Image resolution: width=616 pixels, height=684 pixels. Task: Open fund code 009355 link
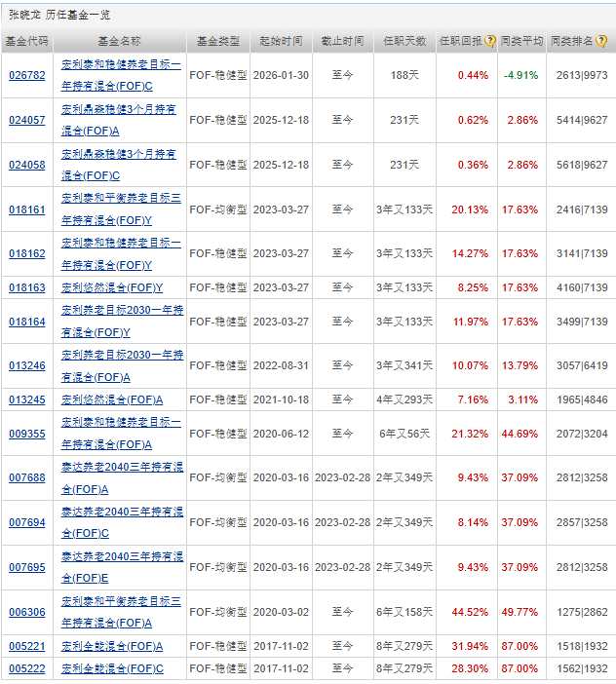coord(27,434)
